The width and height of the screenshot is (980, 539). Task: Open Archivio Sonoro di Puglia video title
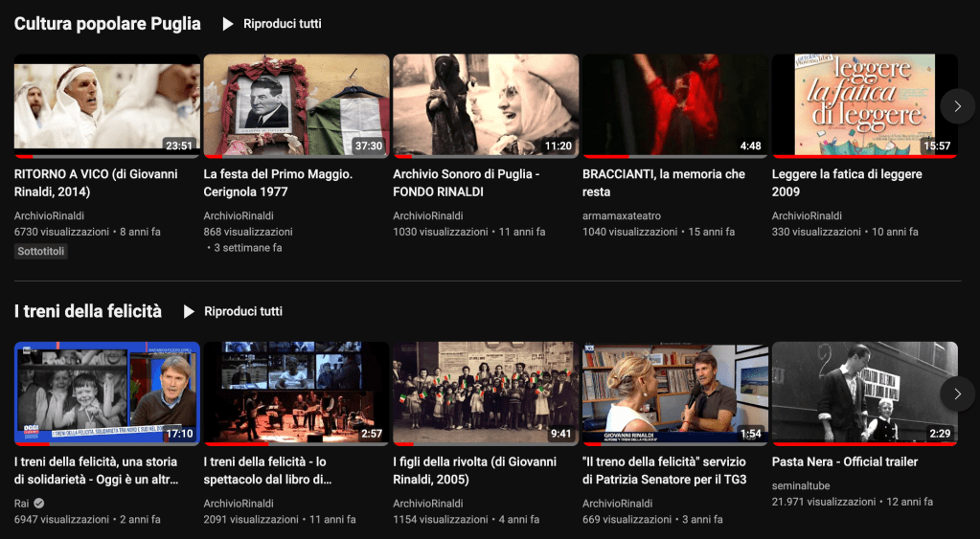coord(467,183)
